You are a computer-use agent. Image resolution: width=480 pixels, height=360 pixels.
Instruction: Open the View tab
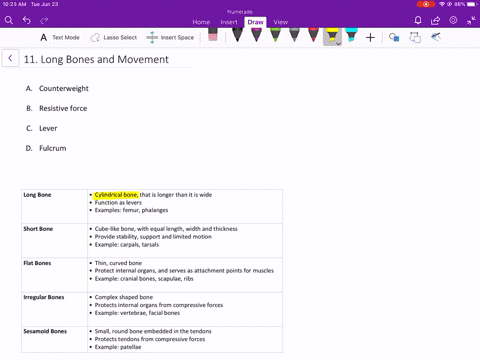click(x=280, y=22)
